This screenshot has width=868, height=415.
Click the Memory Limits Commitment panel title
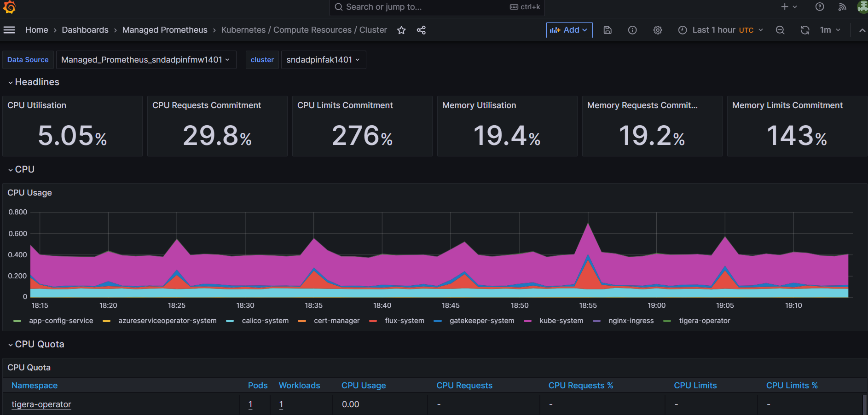pos(787,105)
